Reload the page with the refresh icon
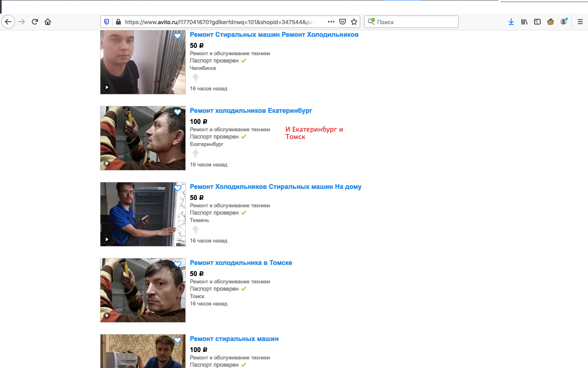The height and width of the screenshot is (368, 588). click(x=35, y=22)
